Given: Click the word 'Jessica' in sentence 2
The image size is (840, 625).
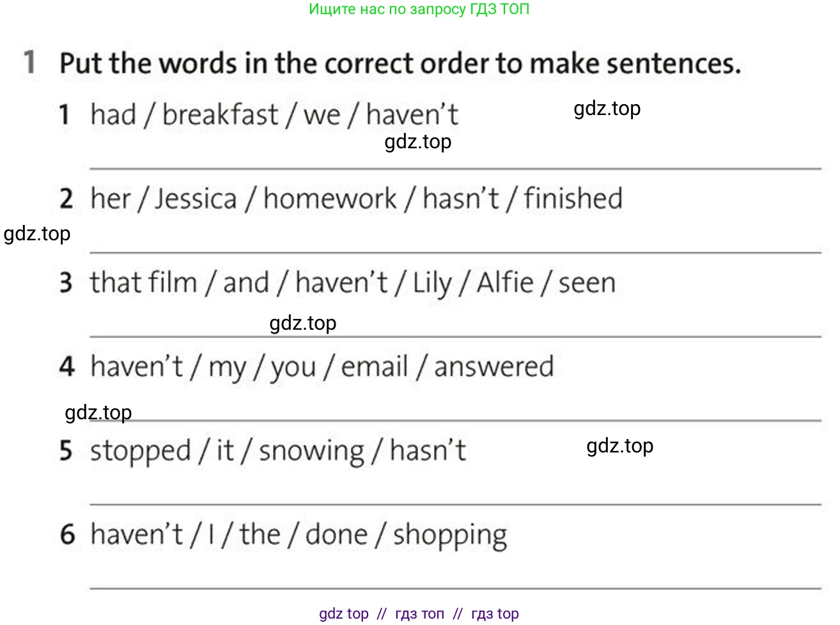Looking at the screenshot, I should [x=196, y=199].
